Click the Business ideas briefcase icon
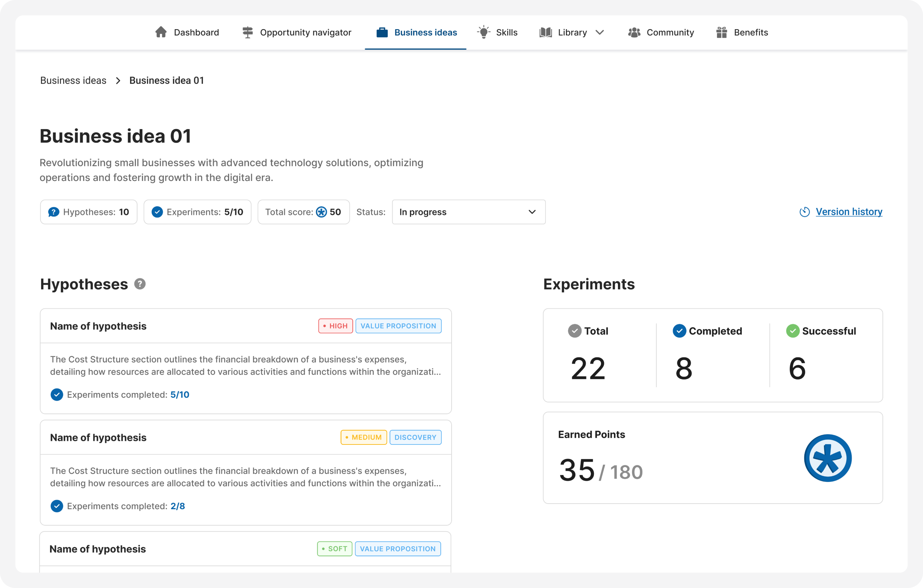The height and width of the screenshot is (588, 923). tap(382, 32)
